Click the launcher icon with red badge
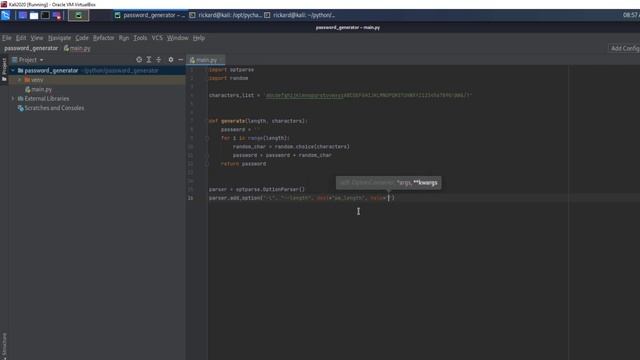Image resolution: width=640 pixels, height=360 pixels. click(x=57, y=15)
